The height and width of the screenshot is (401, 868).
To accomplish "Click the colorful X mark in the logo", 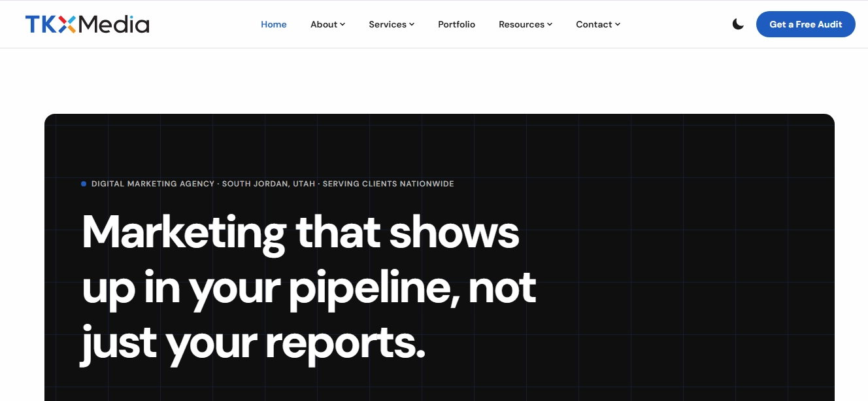I will point(67,24).
